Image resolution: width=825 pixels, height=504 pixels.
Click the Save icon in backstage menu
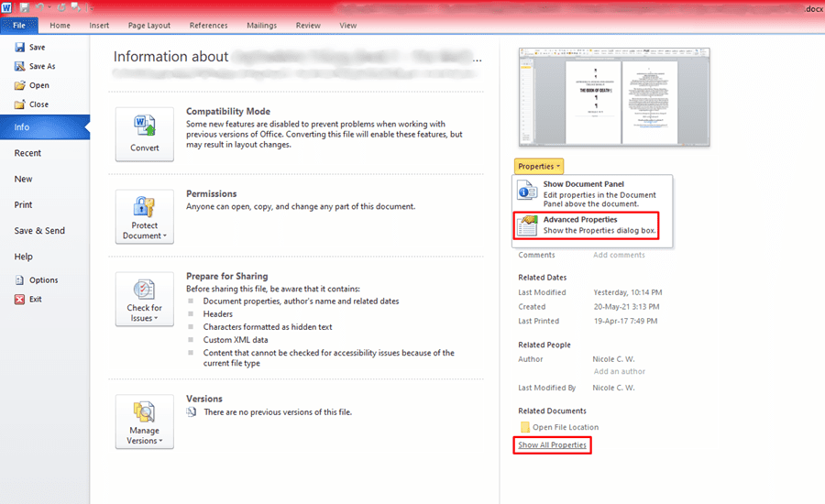coord(19,48)
